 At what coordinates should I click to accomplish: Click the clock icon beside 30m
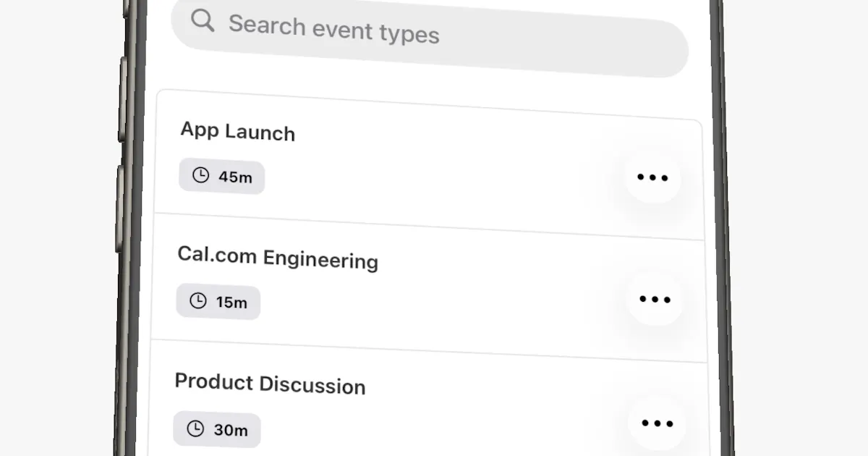click(195, 428)
